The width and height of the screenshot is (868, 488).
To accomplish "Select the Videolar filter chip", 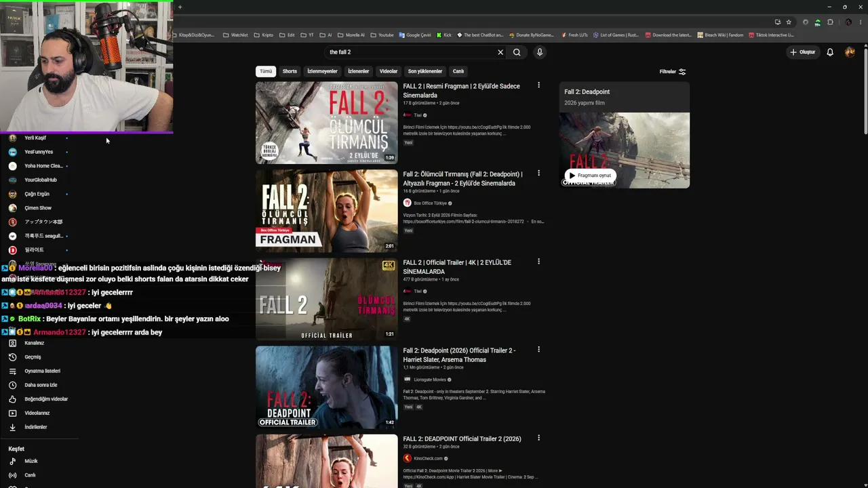I will (389, 71).
